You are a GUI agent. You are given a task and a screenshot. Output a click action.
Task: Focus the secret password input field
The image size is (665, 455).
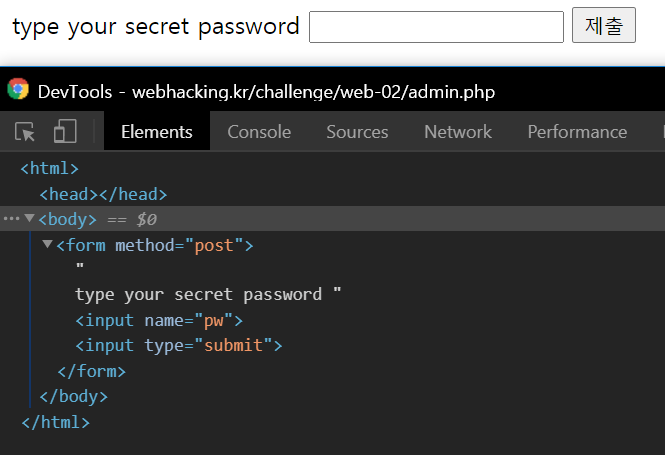tap(436, 27)
